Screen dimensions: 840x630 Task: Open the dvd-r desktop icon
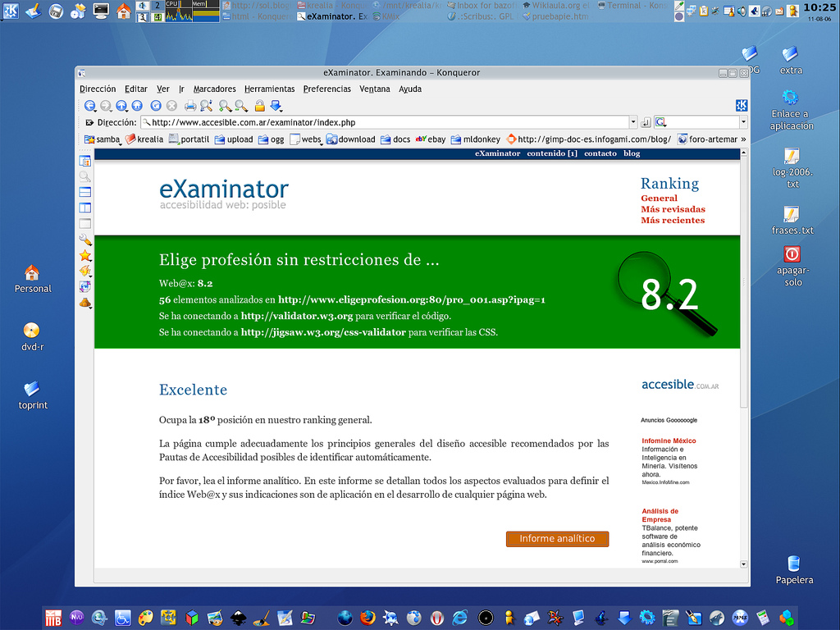tap(32, 337)
